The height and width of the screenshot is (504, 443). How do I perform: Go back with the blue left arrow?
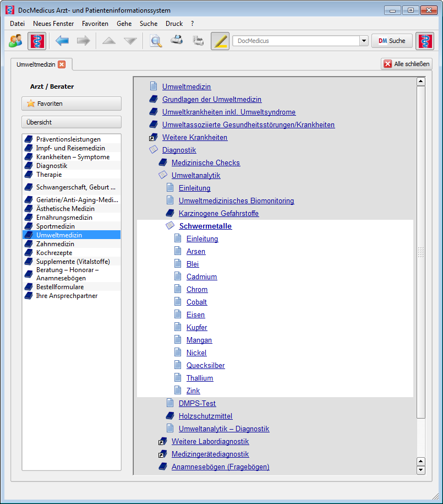[x=62, y=41]
